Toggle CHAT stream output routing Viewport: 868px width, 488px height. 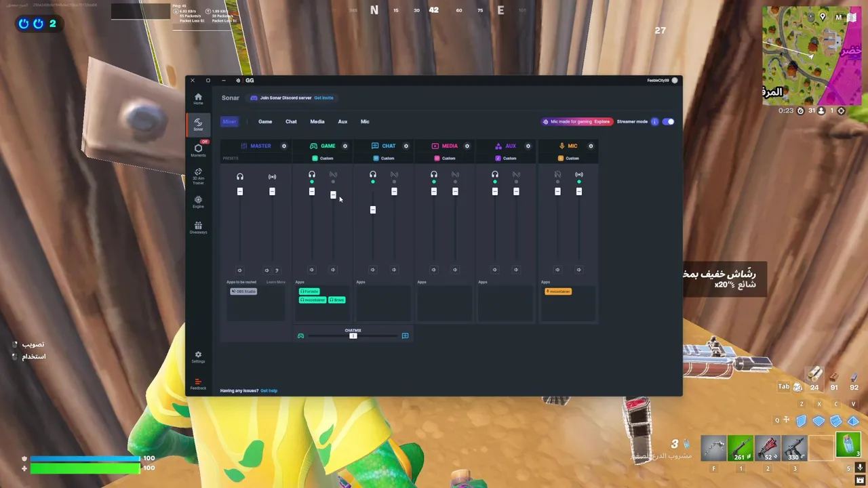click(394, 175)
